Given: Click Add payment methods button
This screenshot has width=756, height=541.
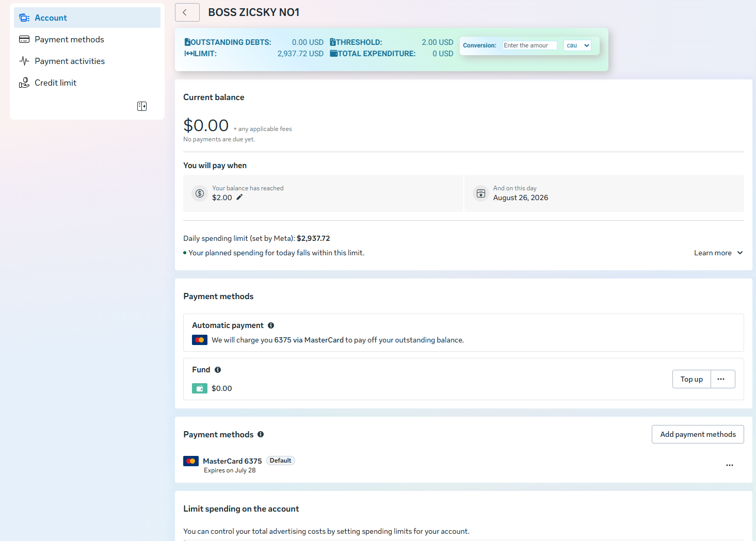Looking at the screenshot, I should point(698,434).
